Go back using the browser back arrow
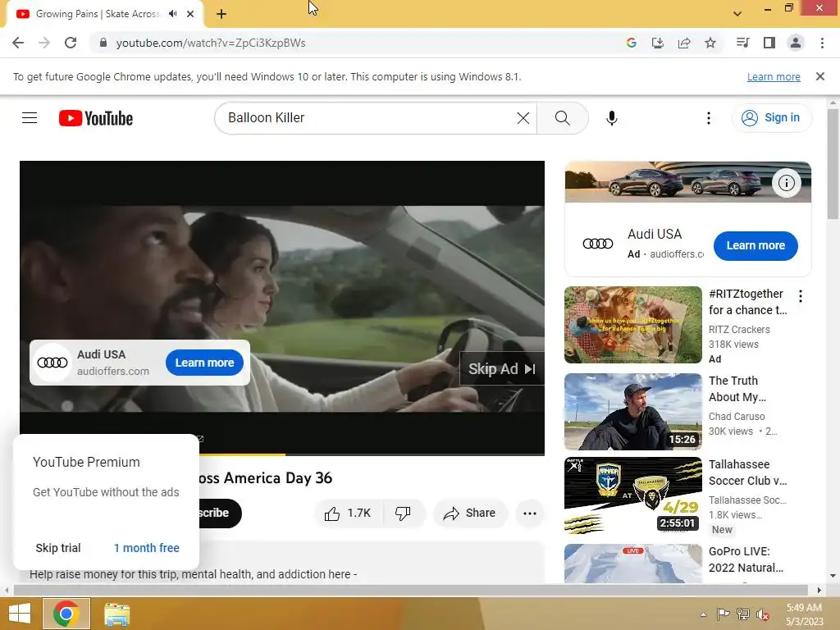Screen dimensions: 840x630 pyautogui.click(x=18, y=43)
